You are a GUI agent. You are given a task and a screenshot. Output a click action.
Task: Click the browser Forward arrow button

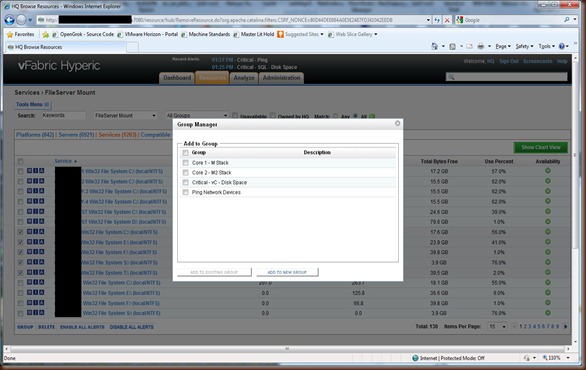(x=22, y=20)
